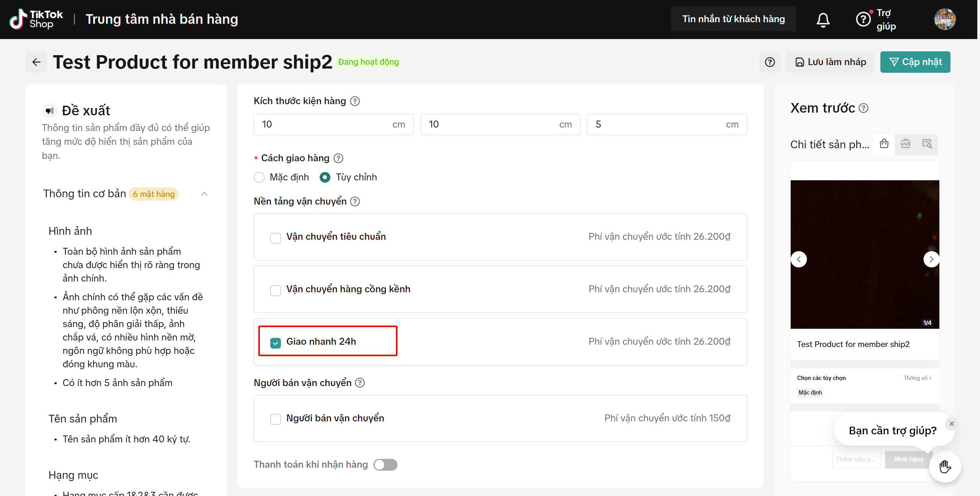The image size is (980, 496).
Task: Select the shopping bag preview icon
Action: pyautogui.click(x=884, y=144)
